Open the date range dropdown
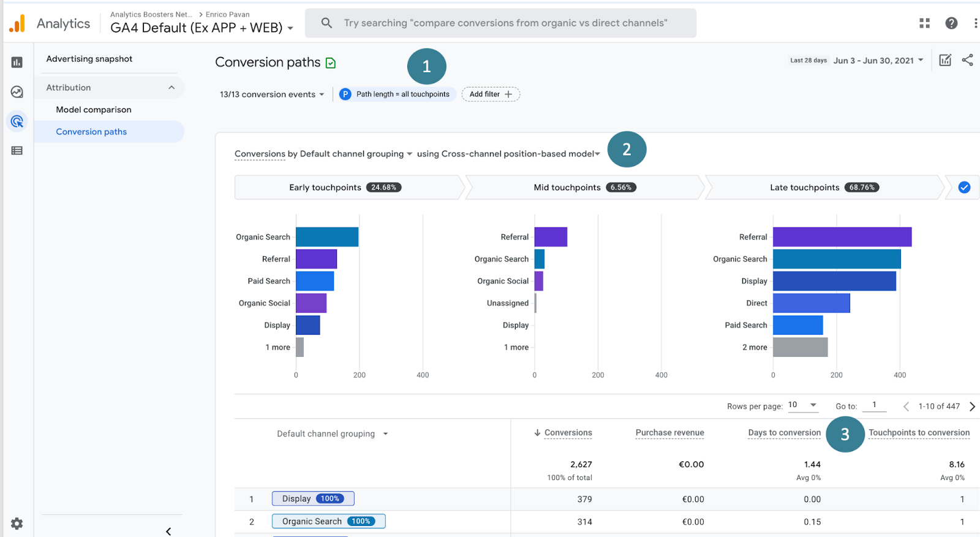Image resolution: width=980 pixels, height=537 pixels. coord(878,61)
